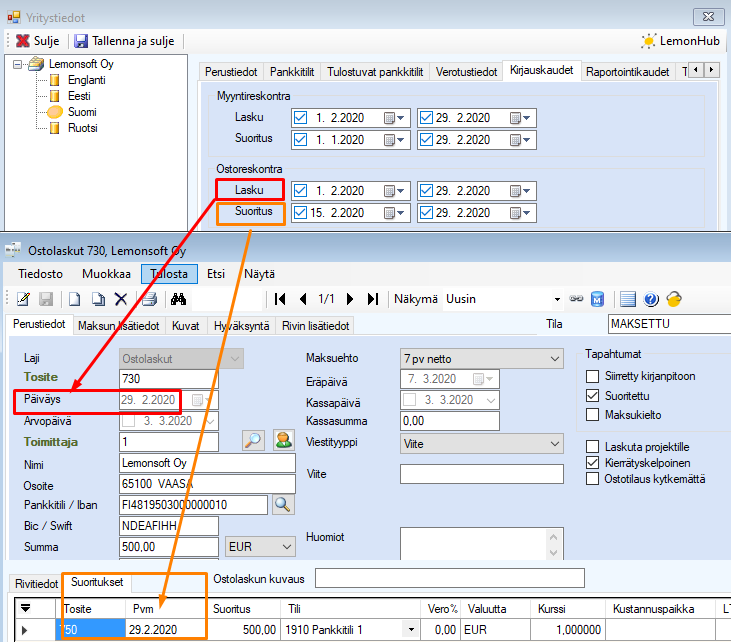Toggle Kierrätyskelpoinen checkbox
Image resolution: width=731 pixels, height=642 pixels.
[x=593, y=463]
